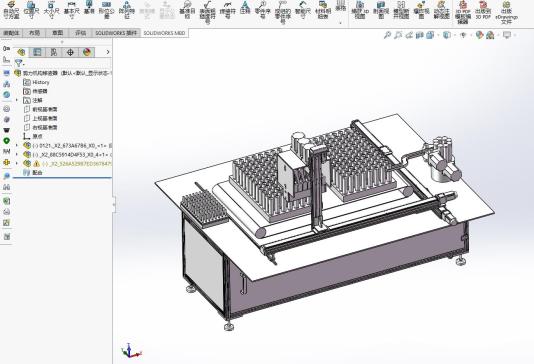Show more manager tabs with chevron arrow
Image resolution: width=534 pixels, height=364 pixels.
[x=108, y=52]
